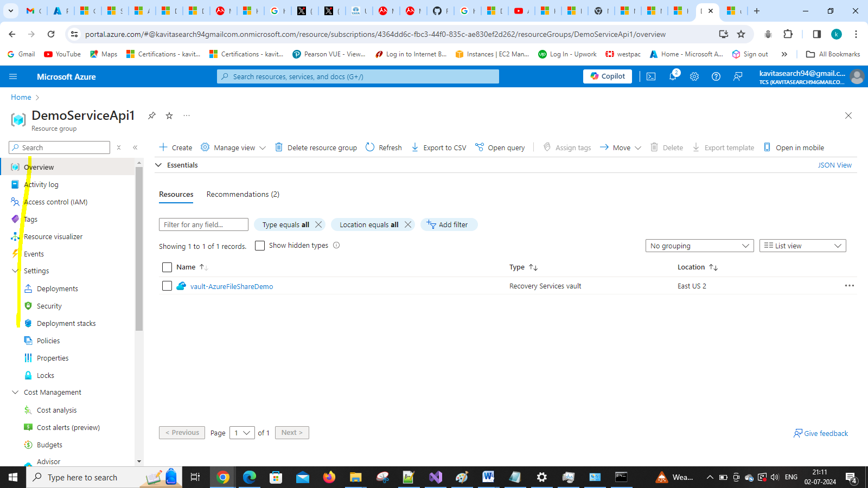Open Cloud Shell from the top bar
Image resolution: width=868 pixels, height=488 pixels.
(x=651, y=76)
